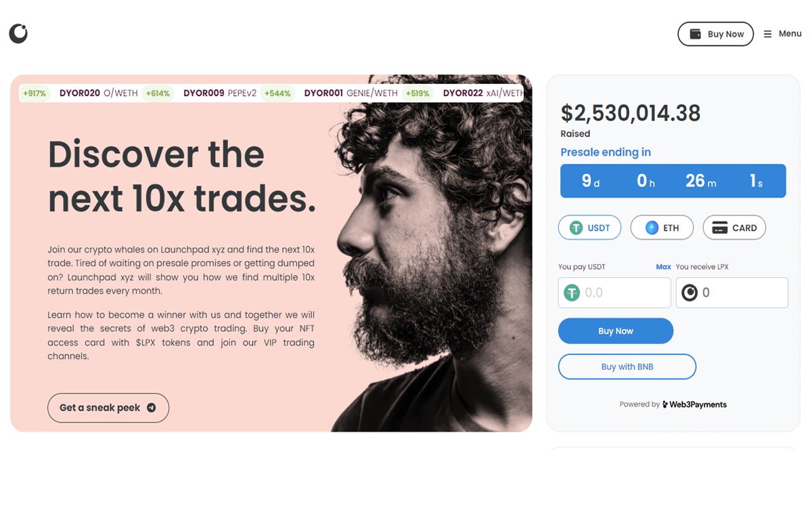Click the LPX token icon in receive field
Viewport: 812px width, 508px height.
pos(690,293)
